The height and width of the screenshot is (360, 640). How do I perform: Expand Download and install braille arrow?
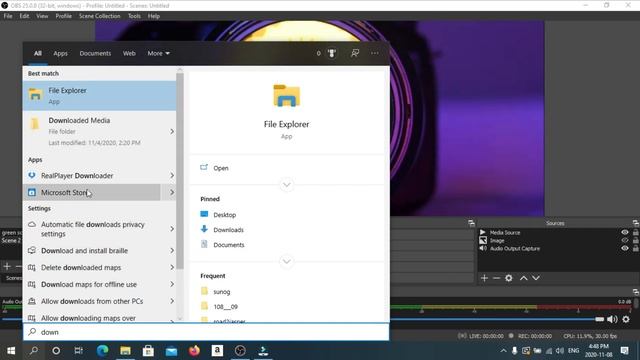tap(172, 251)
